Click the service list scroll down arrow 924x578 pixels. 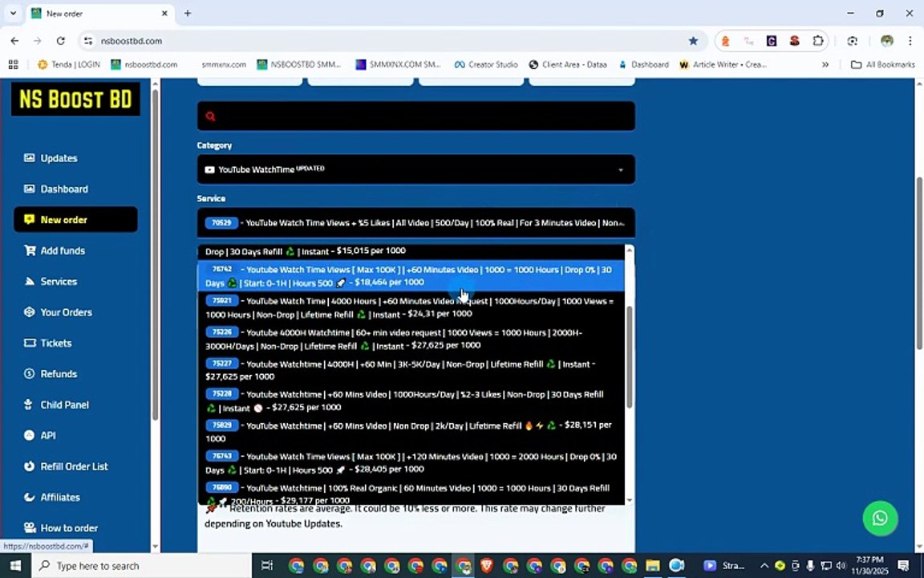[630, 500]
